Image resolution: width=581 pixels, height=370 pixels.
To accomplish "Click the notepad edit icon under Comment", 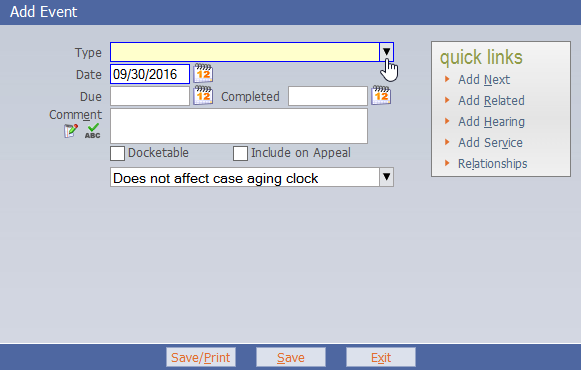I will (x=70, y=131).
